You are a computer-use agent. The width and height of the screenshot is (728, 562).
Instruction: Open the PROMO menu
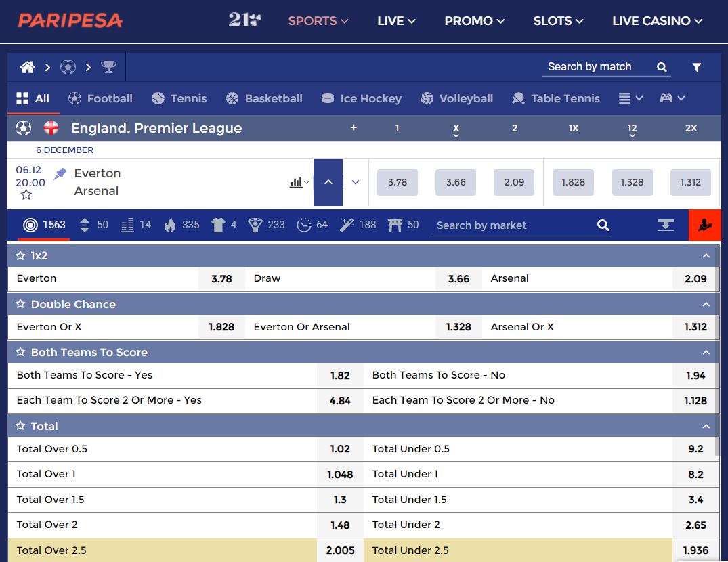point(475,21)
